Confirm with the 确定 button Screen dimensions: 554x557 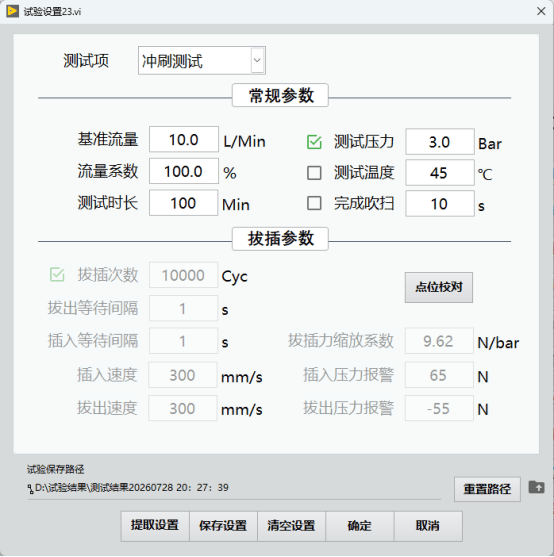click(359, 526)
